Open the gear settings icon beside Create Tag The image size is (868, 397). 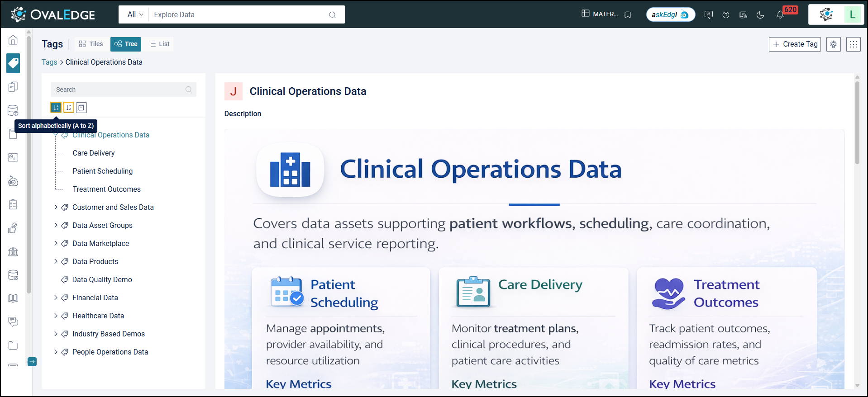(833, 44)
